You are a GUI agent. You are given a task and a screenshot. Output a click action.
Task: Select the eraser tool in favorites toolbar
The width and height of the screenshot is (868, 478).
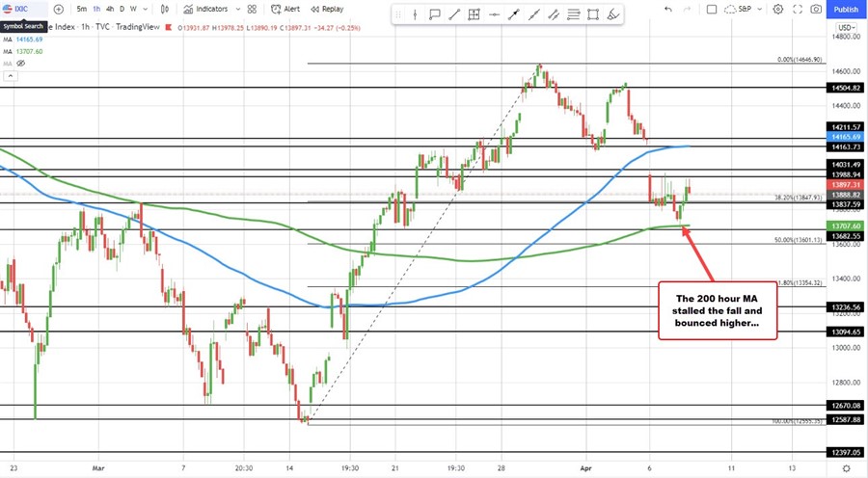click(x=612, y=15)
